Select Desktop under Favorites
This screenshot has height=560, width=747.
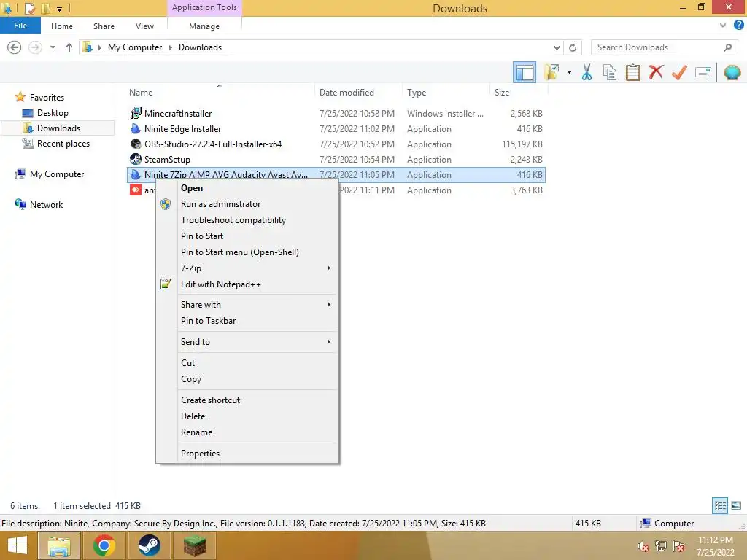click(53, 113)
